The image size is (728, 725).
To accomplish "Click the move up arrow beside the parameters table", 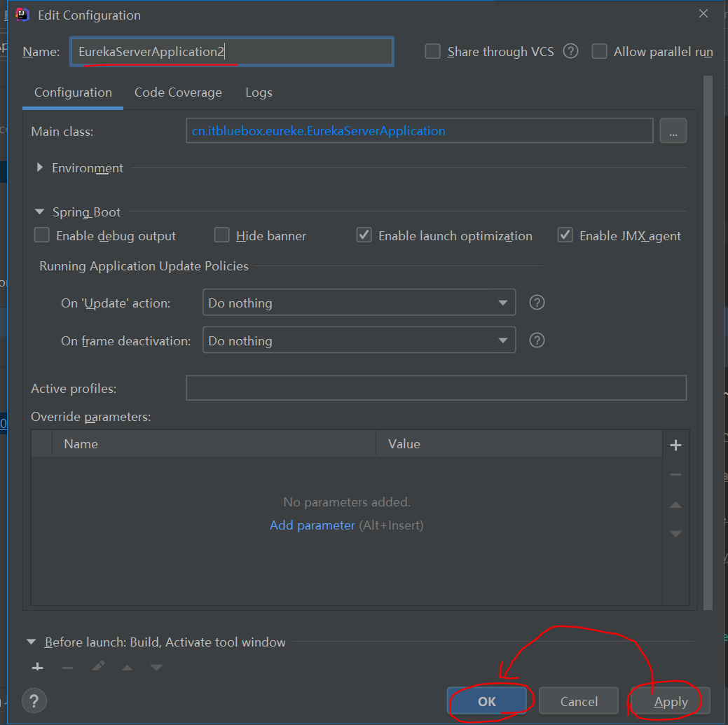I will tap(675, 505).
